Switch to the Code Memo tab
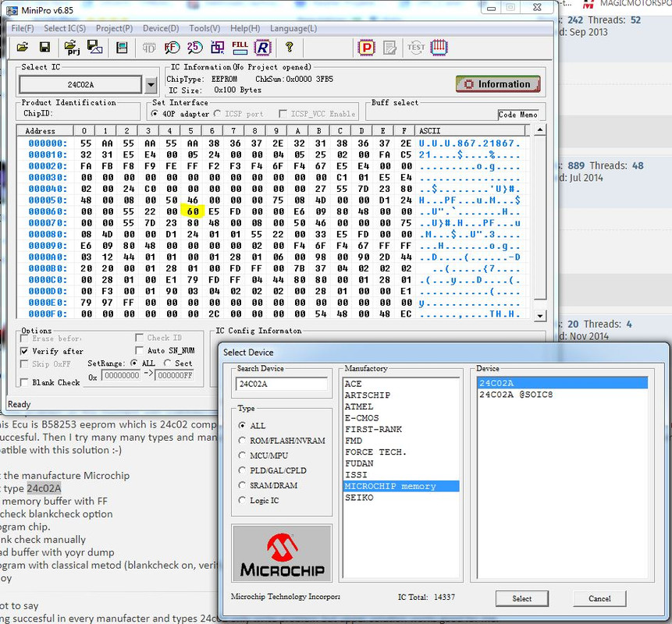Image resolution: width=672 pixels, height=624 pixels. point(517,115)
